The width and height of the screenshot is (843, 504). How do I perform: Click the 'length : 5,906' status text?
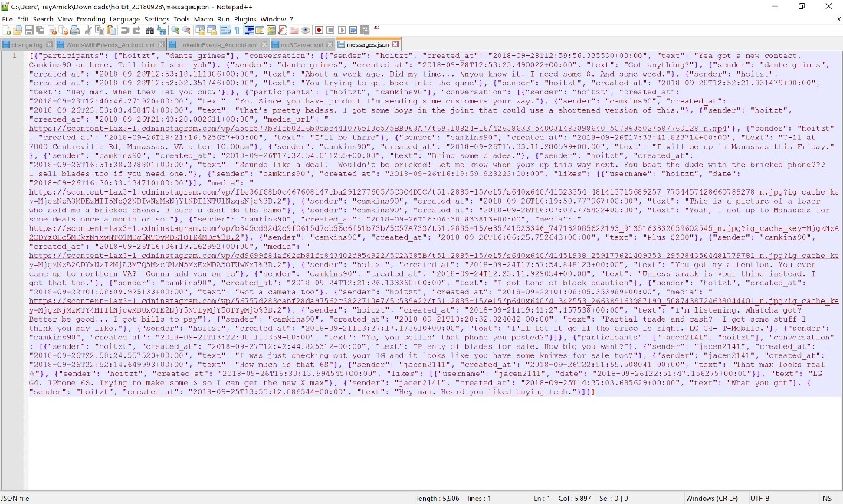pos(438,498)
